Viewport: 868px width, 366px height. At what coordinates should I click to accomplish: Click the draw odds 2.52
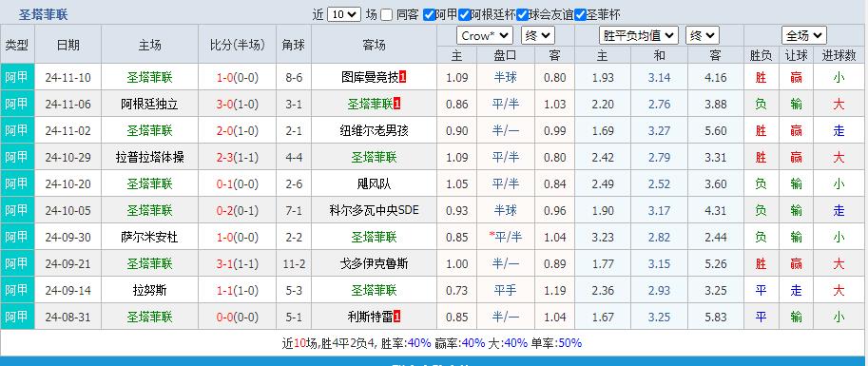coord(659,183)
